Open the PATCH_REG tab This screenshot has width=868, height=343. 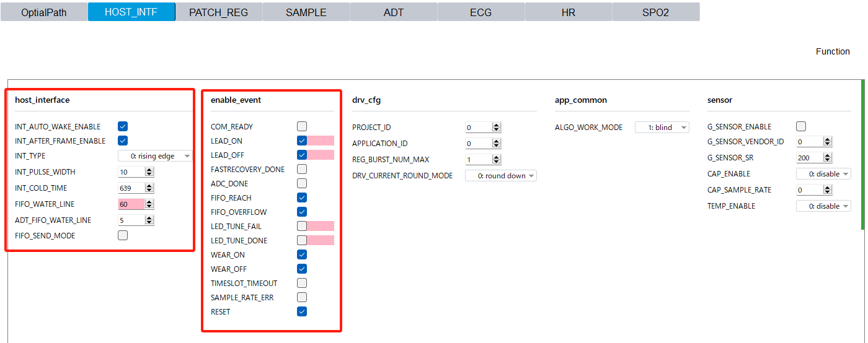[219, 12]
